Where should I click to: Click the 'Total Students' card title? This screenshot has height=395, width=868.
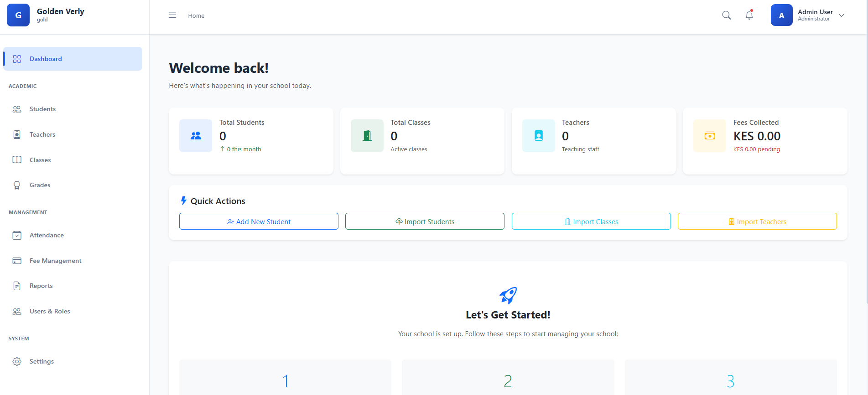(x=242, y=123)
